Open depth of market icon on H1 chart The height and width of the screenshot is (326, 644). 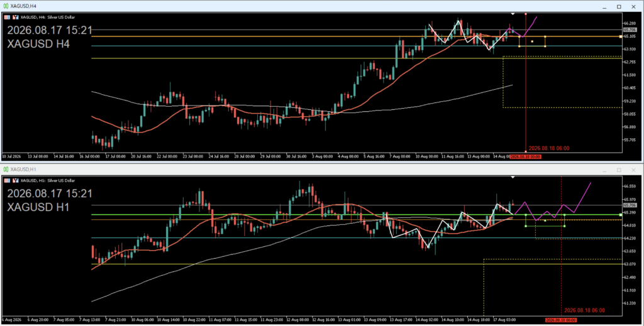point(16,180)
